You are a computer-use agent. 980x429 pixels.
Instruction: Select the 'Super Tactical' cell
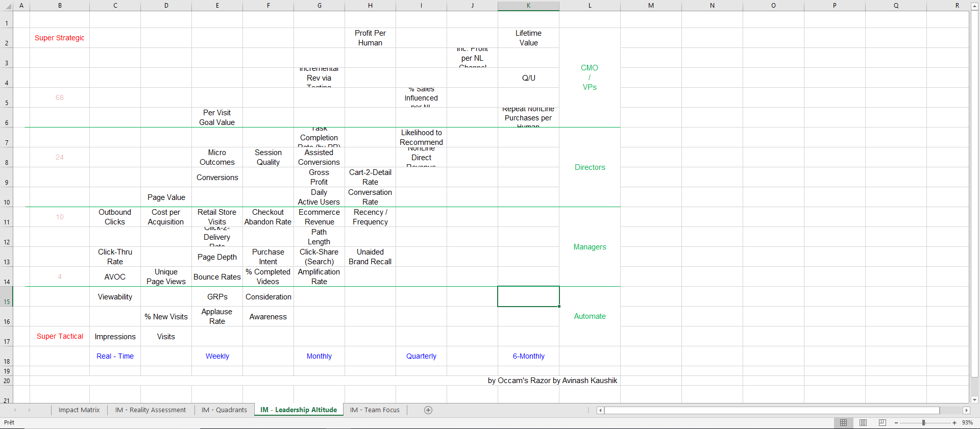click(x=60, y=336)
